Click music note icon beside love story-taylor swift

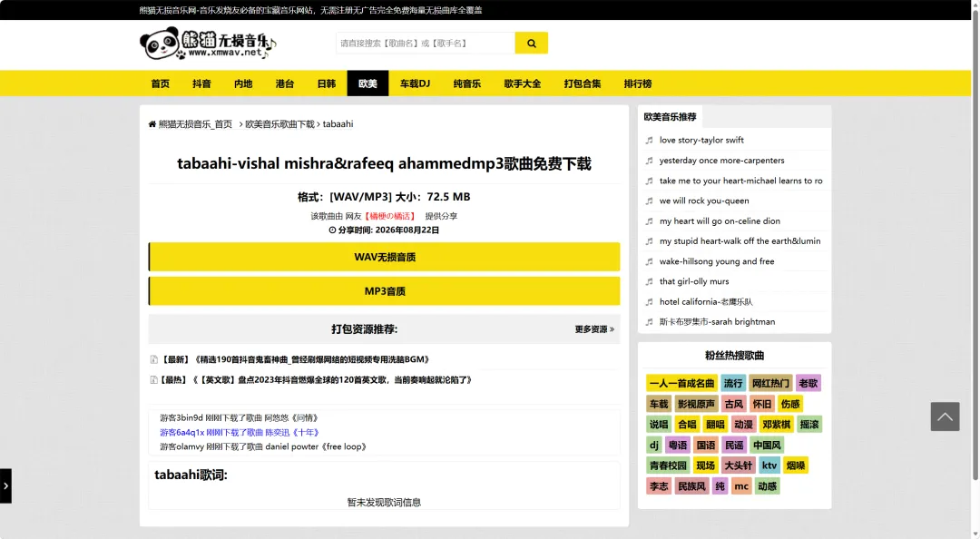tap(650, 140)
